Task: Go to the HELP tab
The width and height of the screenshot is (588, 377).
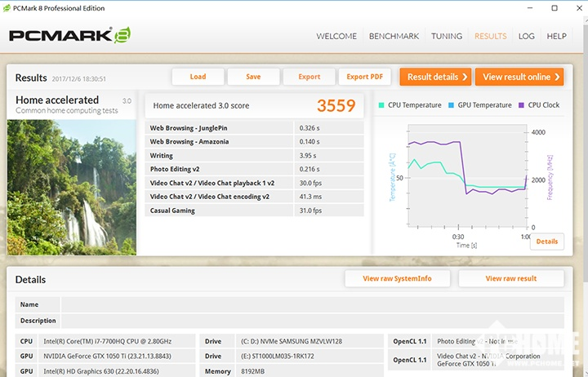Action: (x=556, y=37)
